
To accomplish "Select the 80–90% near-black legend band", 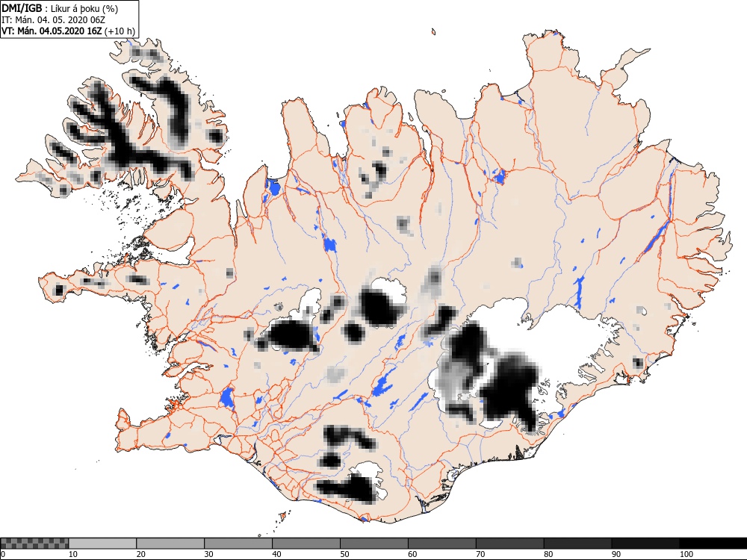I will click(x=578, y=544).
